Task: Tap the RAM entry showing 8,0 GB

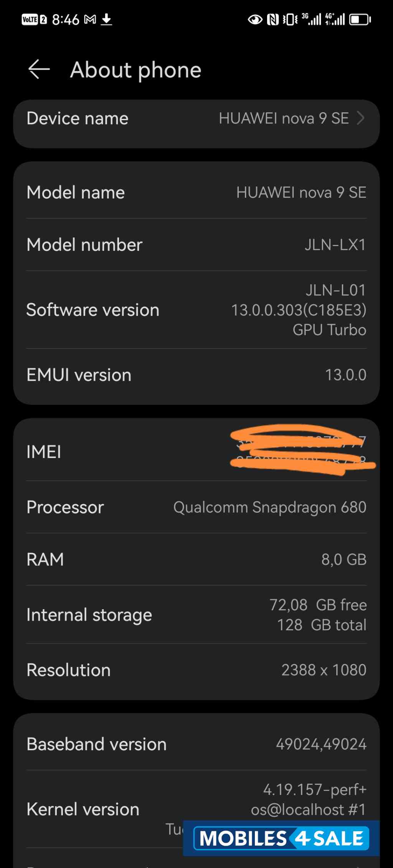Action: pos(196,559)
